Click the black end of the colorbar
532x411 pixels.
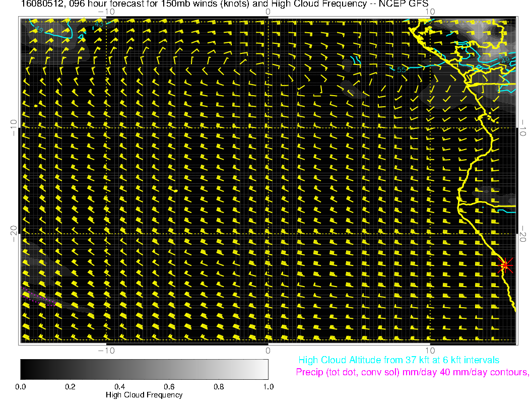click(24, 369)
